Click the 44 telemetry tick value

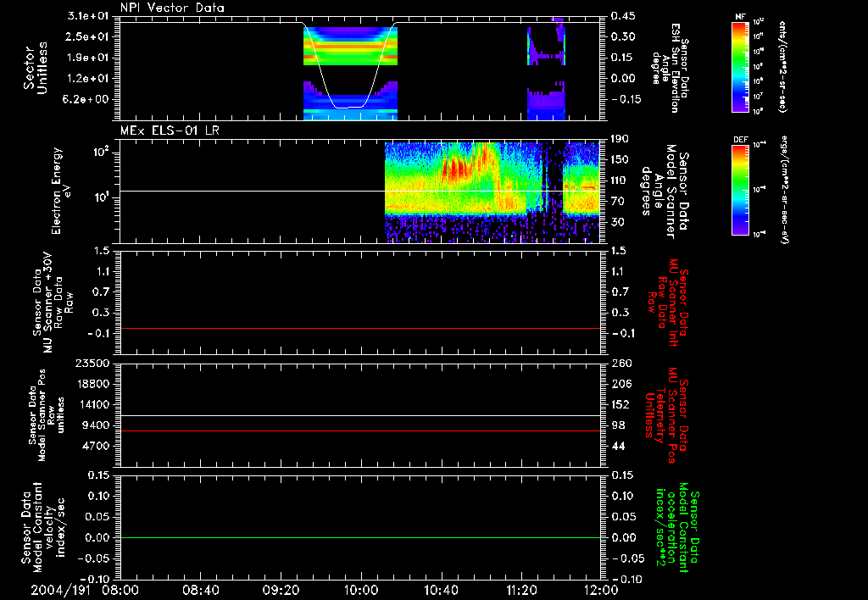pyautogui.click(x=618, y=446)
